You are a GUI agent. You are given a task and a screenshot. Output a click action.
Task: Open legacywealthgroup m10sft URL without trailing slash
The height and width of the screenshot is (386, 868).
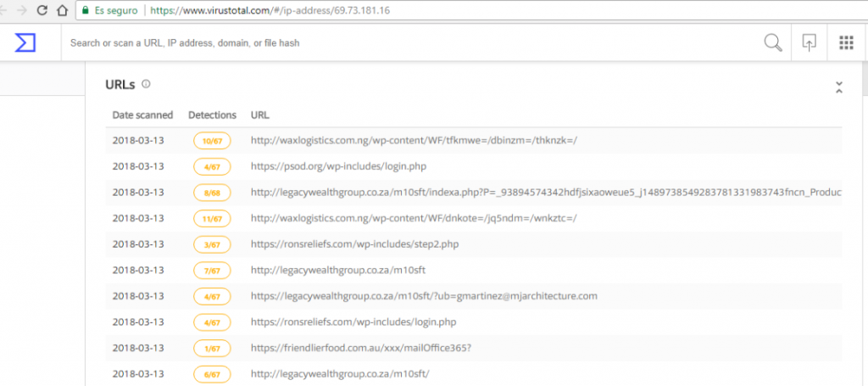(337, 270)
